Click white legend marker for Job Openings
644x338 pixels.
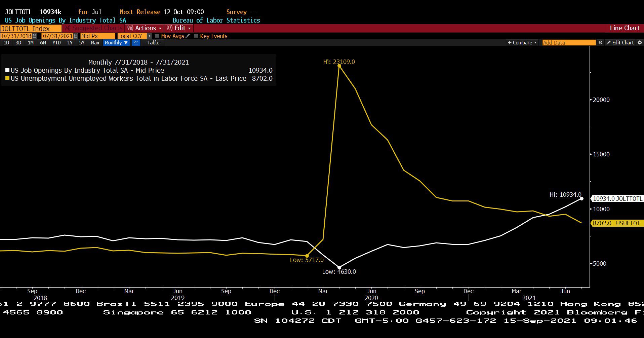coord(7,70)
